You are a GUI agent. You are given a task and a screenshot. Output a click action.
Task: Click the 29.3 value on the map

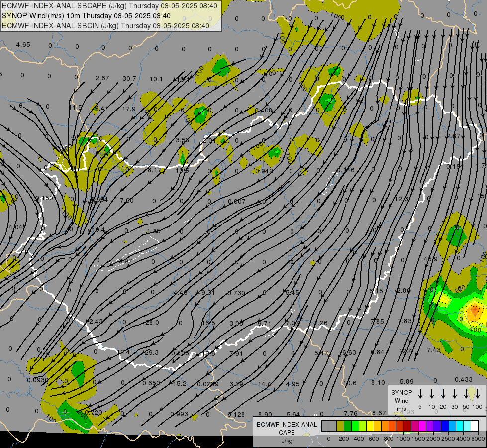(152, 352)
